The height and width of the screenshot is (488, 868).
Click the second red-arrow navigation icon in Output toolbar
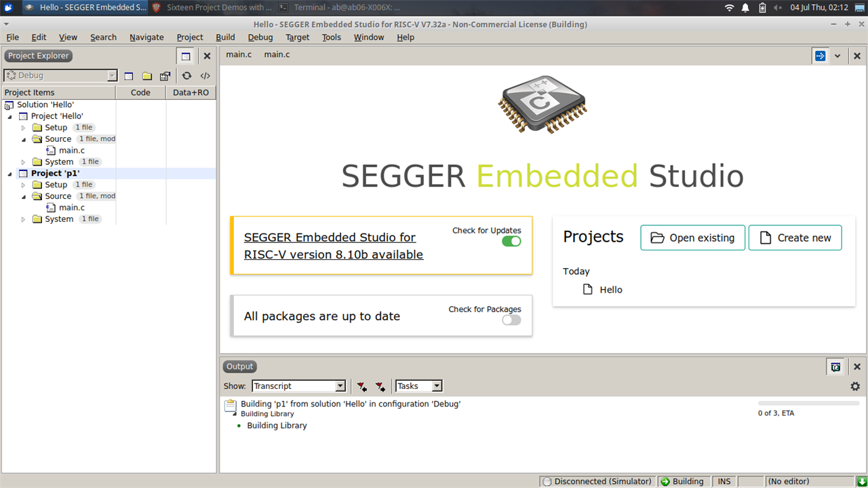click(x=380, y=386)
